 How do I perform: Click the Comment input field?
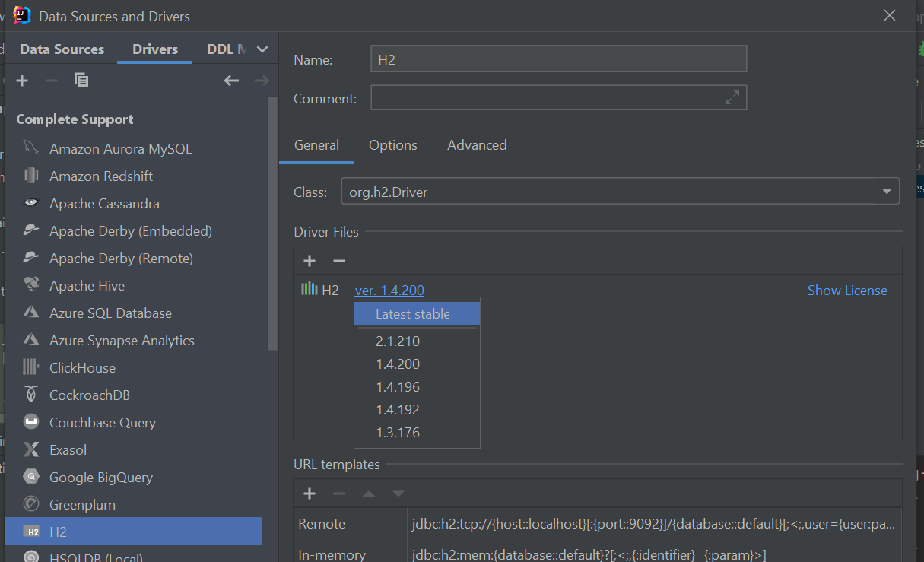click(x=559, y=97)
